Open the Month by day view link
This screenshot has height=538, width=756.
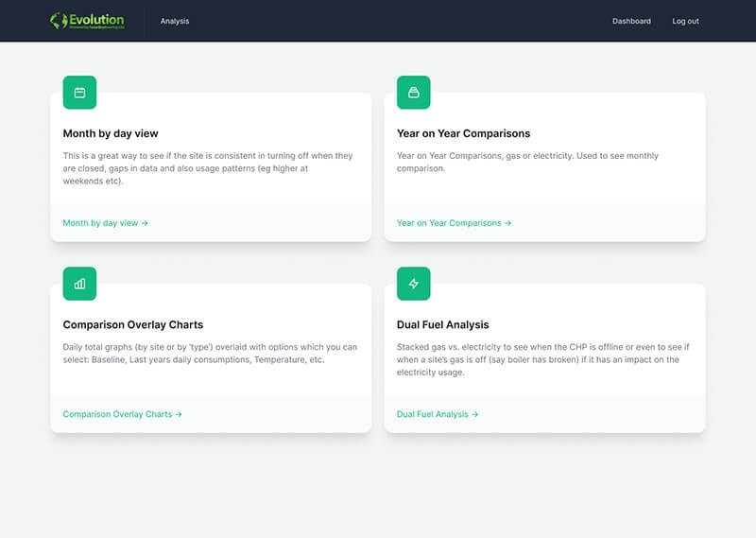[105, 223]
